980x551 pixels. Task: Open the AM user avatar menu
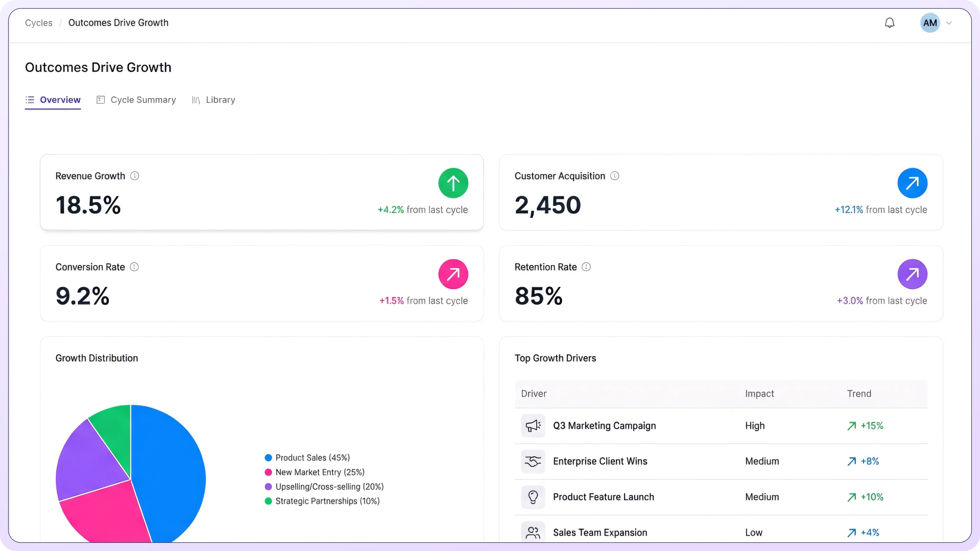tap(930, 23)
